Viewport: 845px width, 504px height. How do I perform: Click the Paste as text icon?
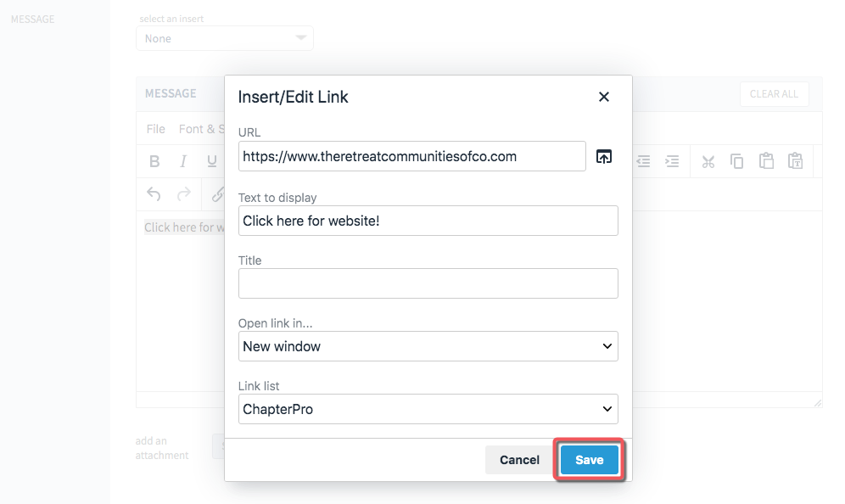[796, 160]
